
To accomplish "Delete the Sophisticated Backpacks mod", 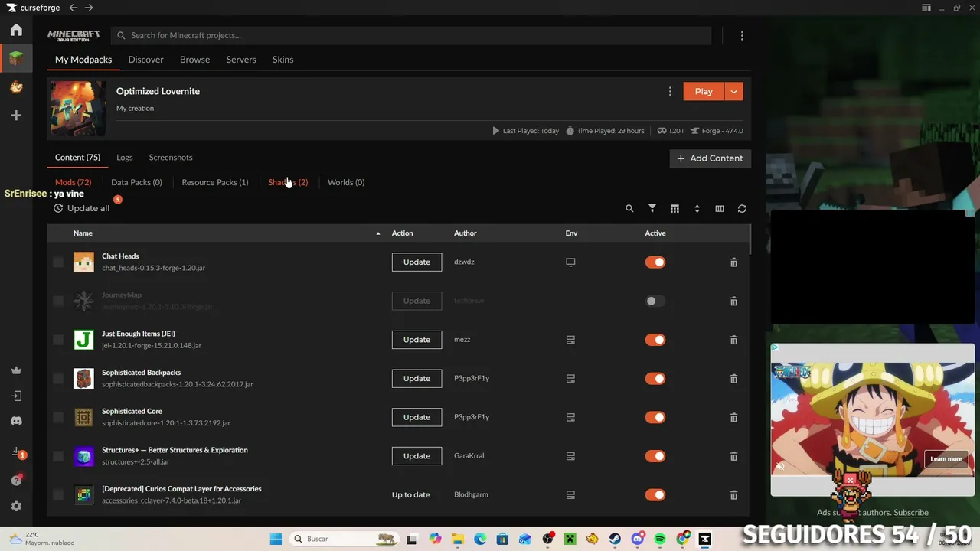I will [733, 379].
